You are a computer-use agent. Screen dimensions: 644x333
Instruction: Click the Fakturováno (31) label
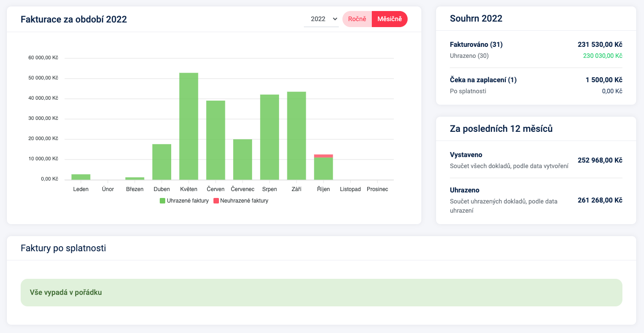click(x=476, y=45)
